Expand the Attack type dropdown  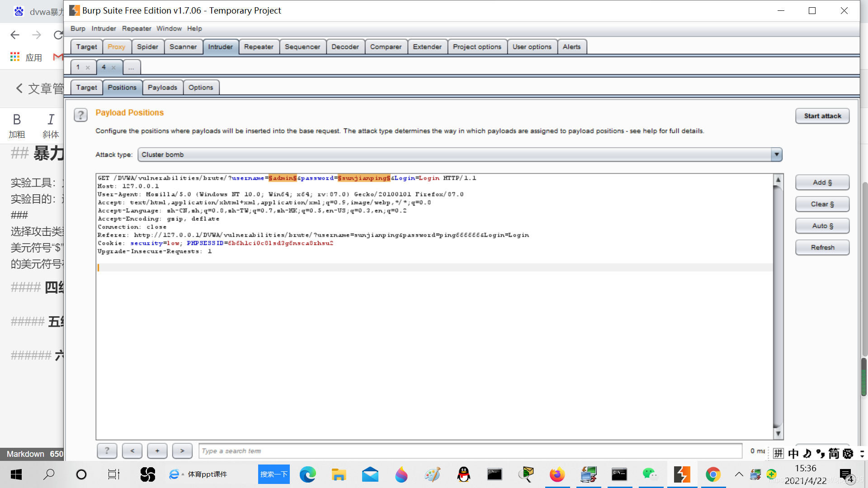[776, 155]
